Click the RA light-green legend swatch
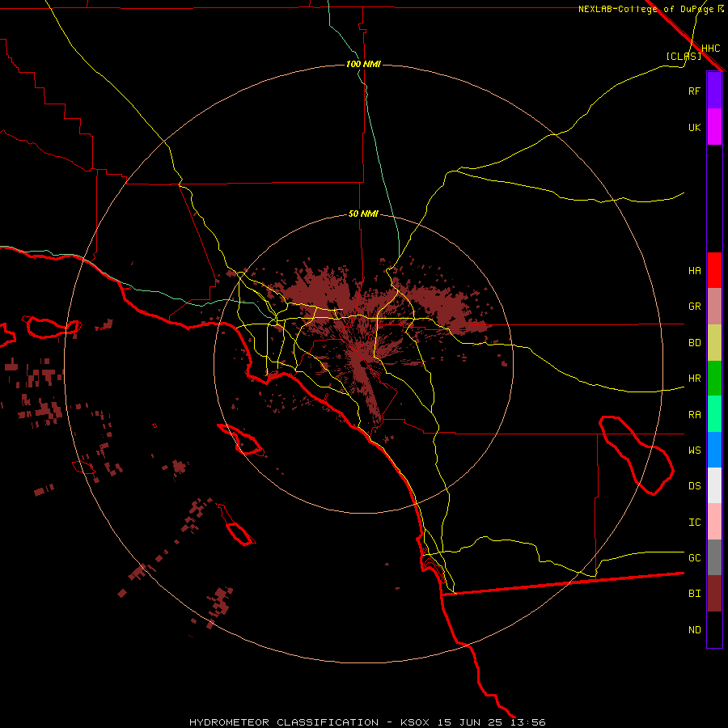 [x=714, y=414]
